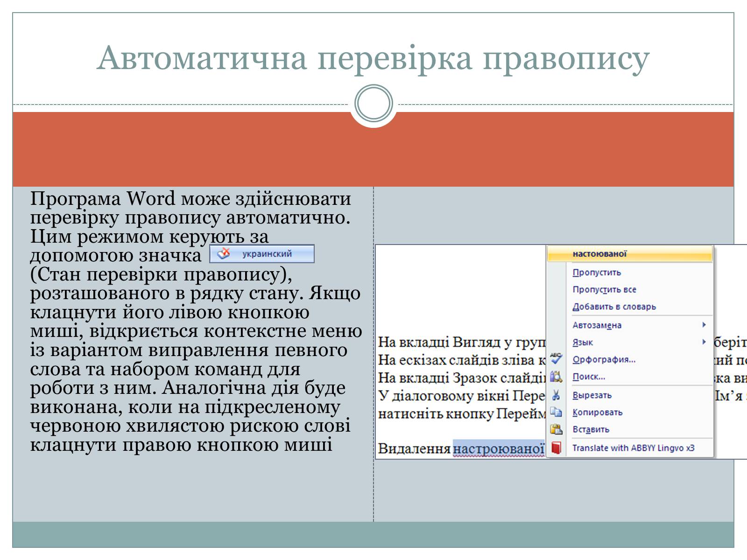Expand the Язык submenu arrow
Viewport: 747px width, 560px height.
click(x=704, y=342)
